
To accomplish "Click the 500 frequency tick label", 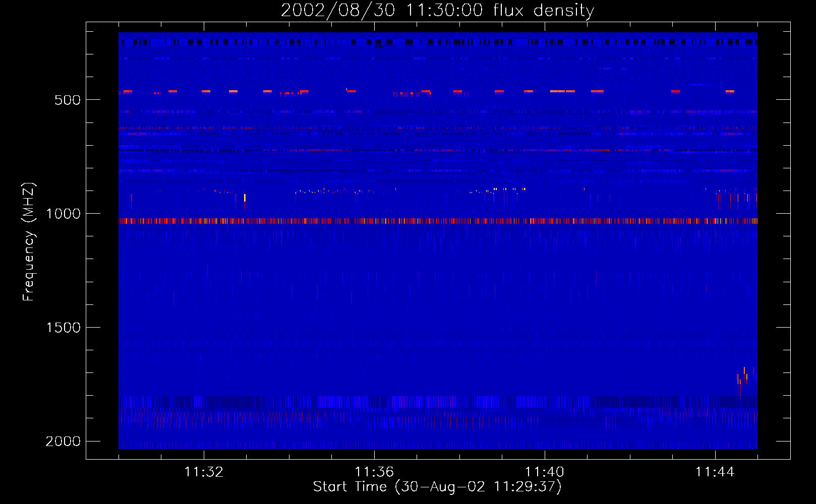I will tap(68, 100).
